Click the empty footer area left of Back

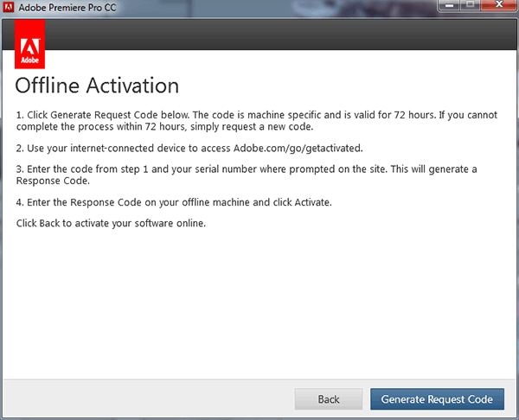click(x=147, y=399)
